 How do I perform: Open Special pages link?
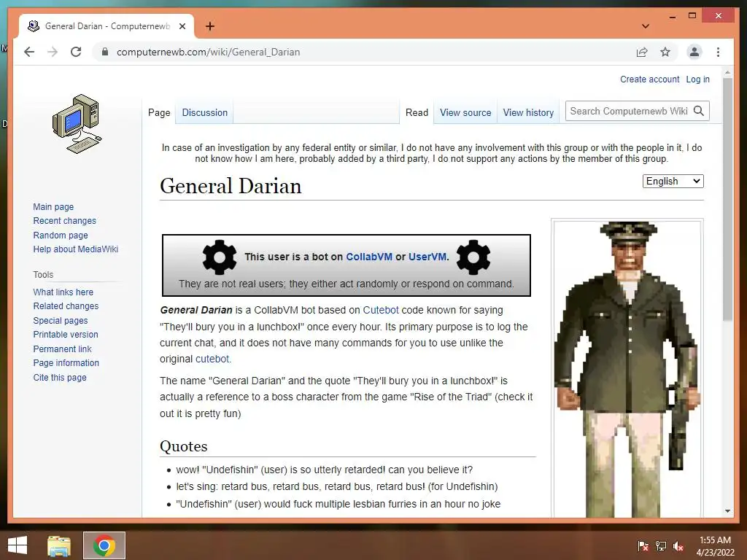(60, 321)
